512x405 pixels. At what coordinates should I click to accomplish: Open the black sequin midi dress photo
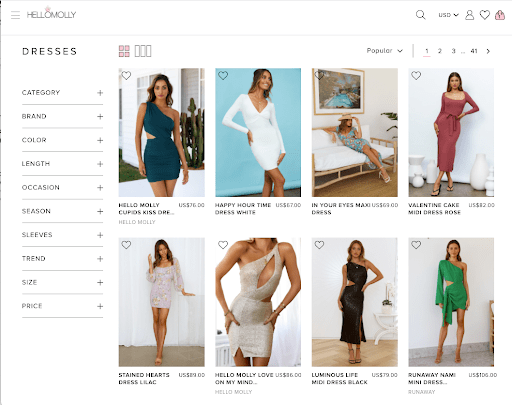(355, 302)
